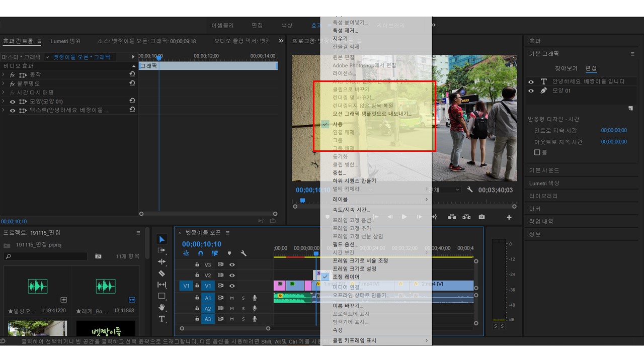
Task: Open the Lumetri 범위 panel tab
Action: pyautogui.click(x=65, y=41)
